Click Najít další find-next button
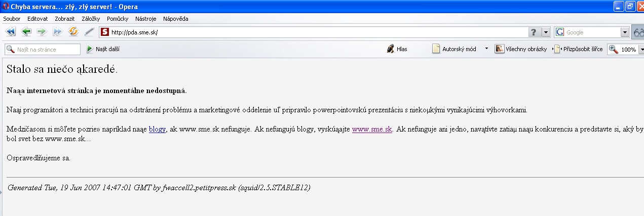This screenshot has height=216, width=644. pos(103,49)
